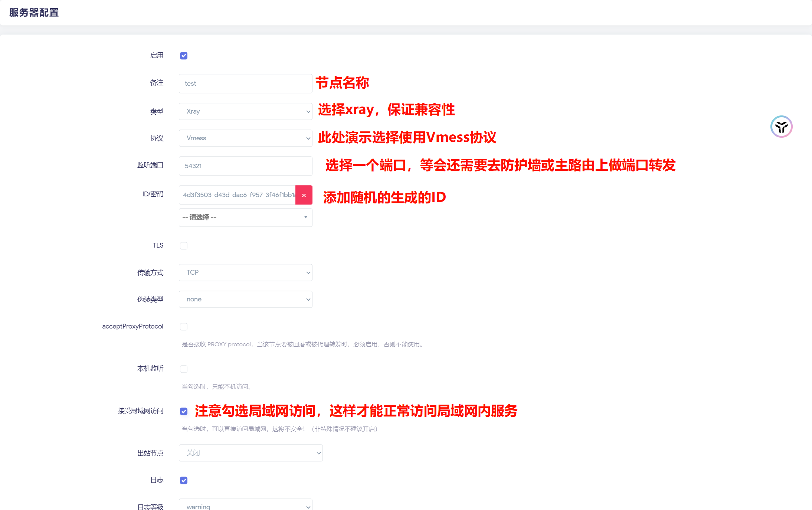The height and width of the screenshot is (510, 812).
Task: Tick the acceptProxyProtocol checkbox
Action: 184,327
